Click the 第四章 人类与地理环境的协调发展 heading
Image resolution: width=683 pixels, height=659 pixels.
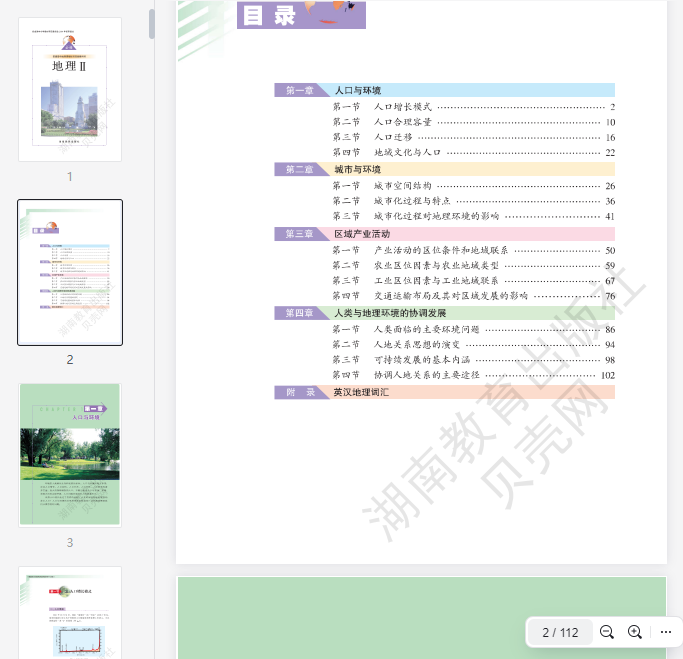click(x=389, y=313)
